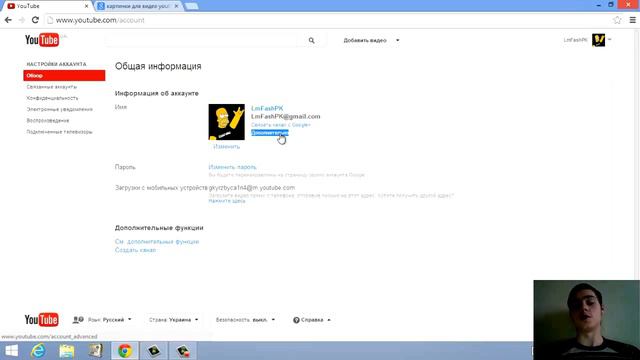Viewport: 640px width, 360px height.
Task: Click the LmFashPK channel name link
Action: [267, 108]
